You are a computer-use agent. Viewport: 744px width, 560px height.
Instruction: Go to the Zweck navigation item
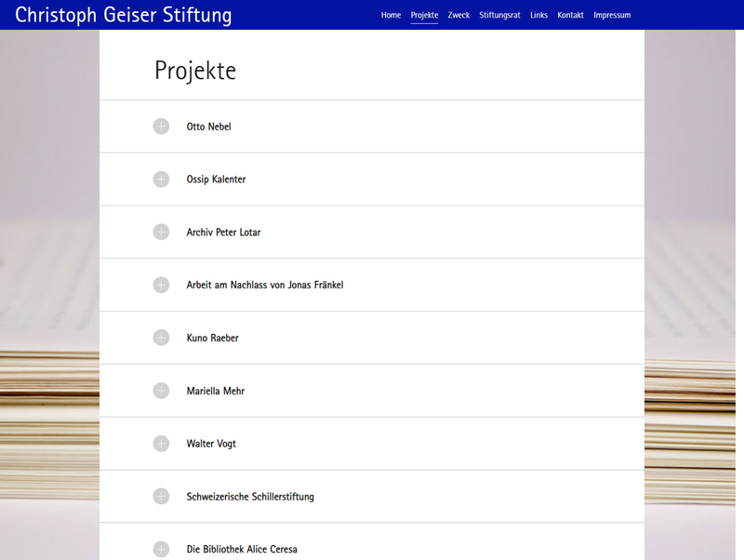point(458,16)
